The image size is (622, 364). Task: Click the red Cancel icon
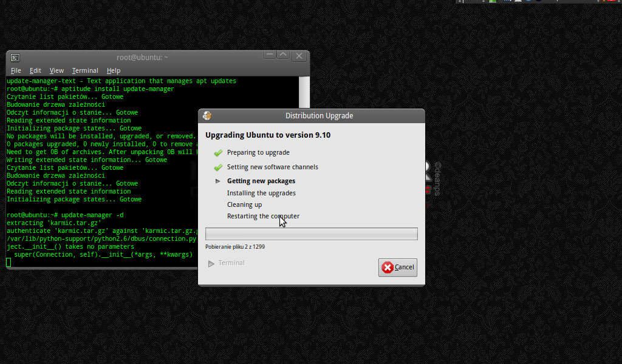(387, 268)
